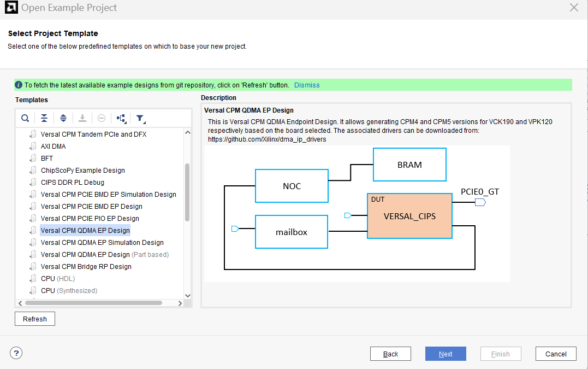Click file icon beside CPU (Synthesized)
Image resolution: width=588 pixels, height=369 pixels.
33,290
